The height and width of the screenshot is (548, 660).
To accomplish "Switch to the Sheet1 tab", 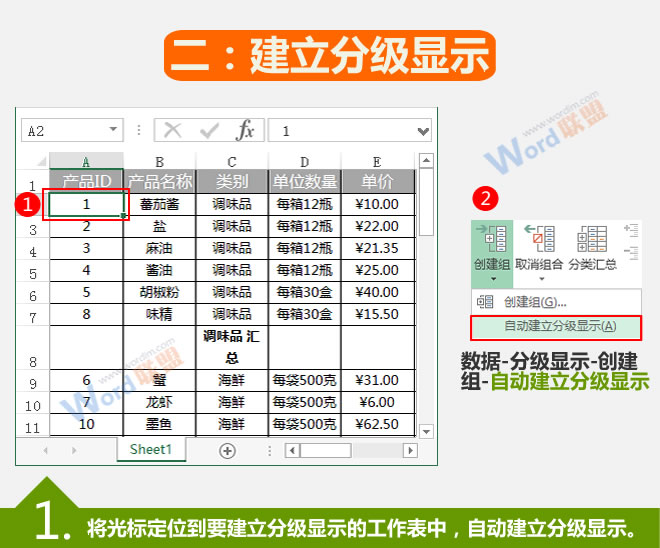I will (x=151, y=450).
